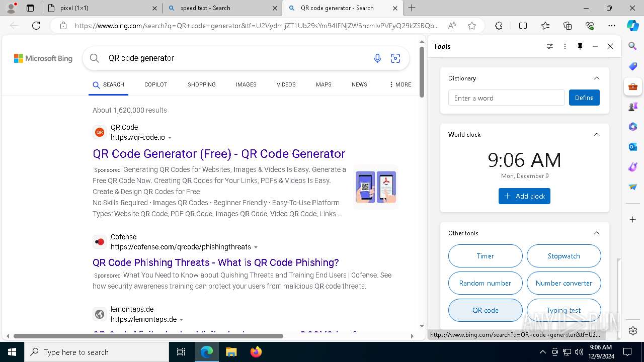644x362 pixels.
Task: Refresh the page with reload icon
Action: click(36, 26)
